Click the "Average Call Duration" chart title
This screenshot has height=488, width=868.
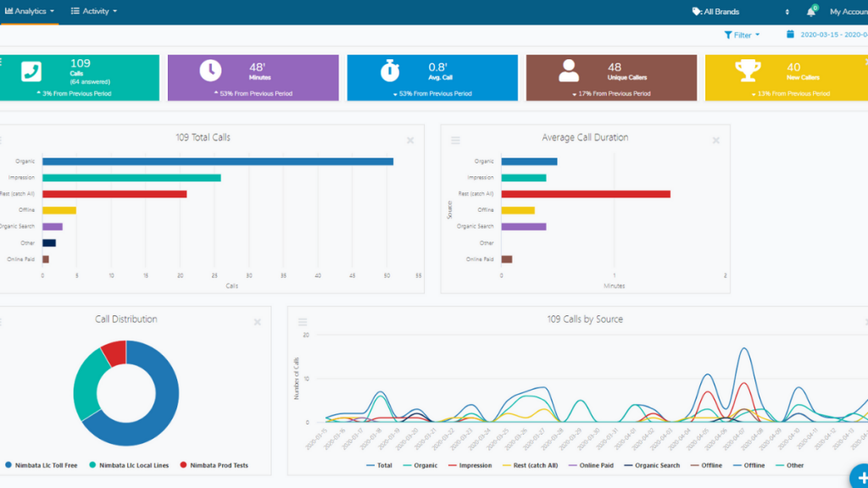point(585,137)
